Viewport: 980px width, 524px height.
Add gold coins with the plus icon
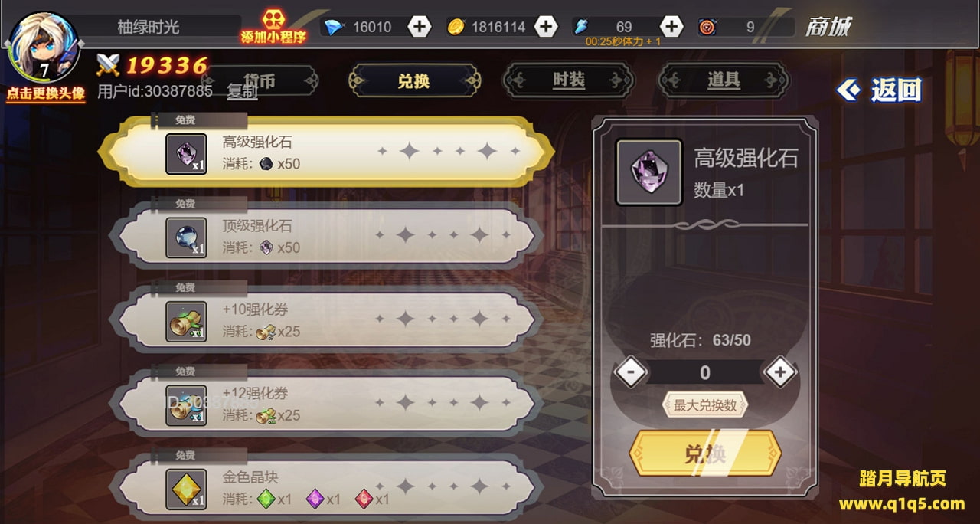tap(545, 27)
